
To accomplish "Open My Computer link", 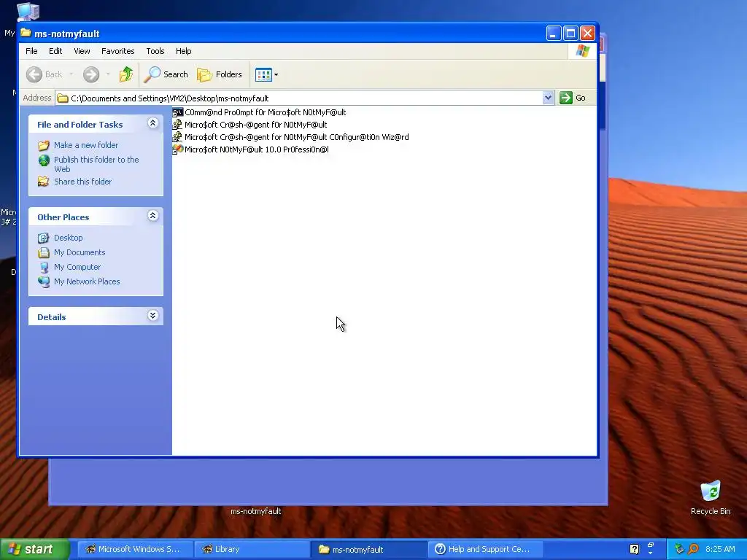I will tap(77, 267).
